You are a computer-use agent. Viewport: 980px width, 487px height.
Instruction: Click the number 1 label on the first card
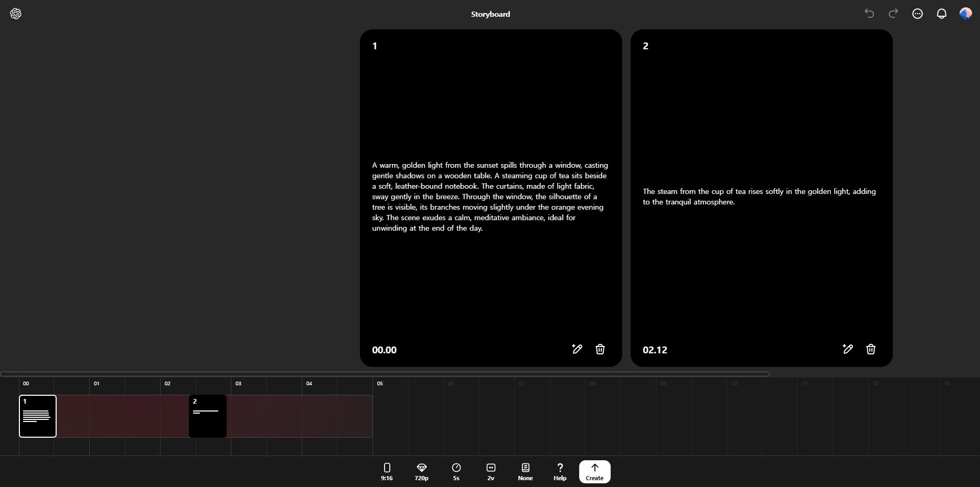[x=375, y=46]
